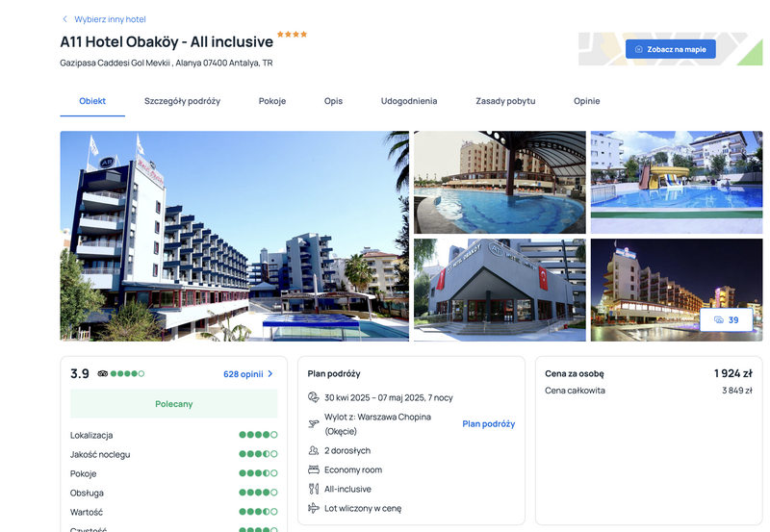Click plane icon beside Lot wliczony w cenę
This screenshot has width=770, height=532.
pyautogui.click(x=314, y=508)
